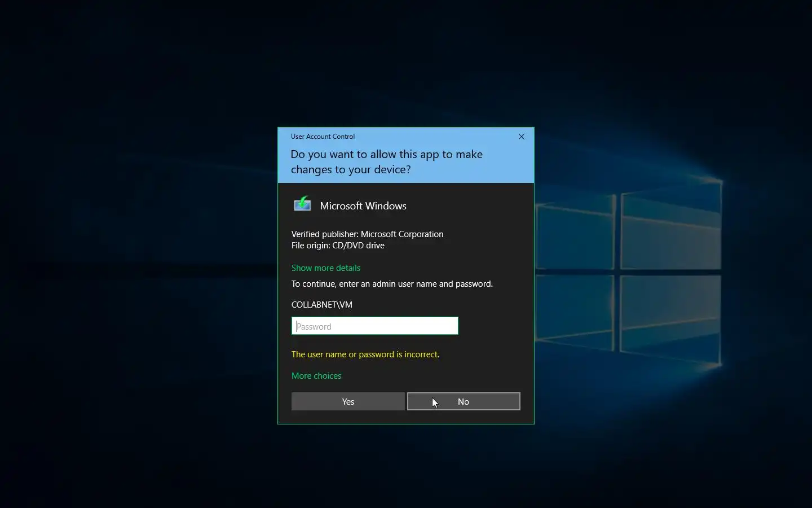
Task: Click the Yes button
Action: pyautogui.click(x=348, y=401)
